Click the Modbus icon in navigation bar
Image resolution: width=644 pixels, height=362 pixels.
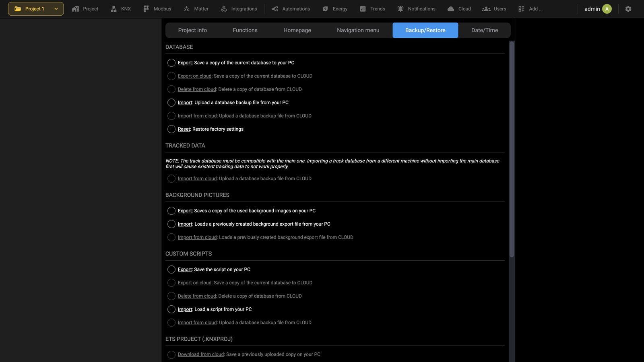[146, 9]
